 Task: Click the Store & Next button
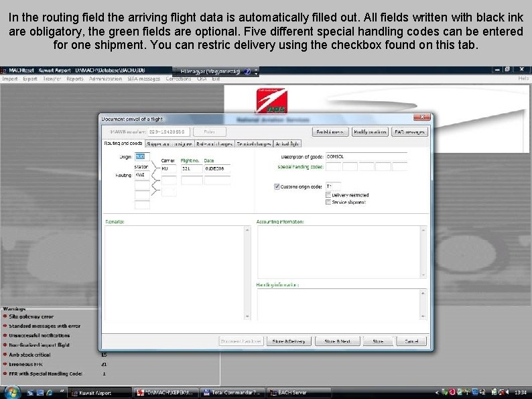337,341
